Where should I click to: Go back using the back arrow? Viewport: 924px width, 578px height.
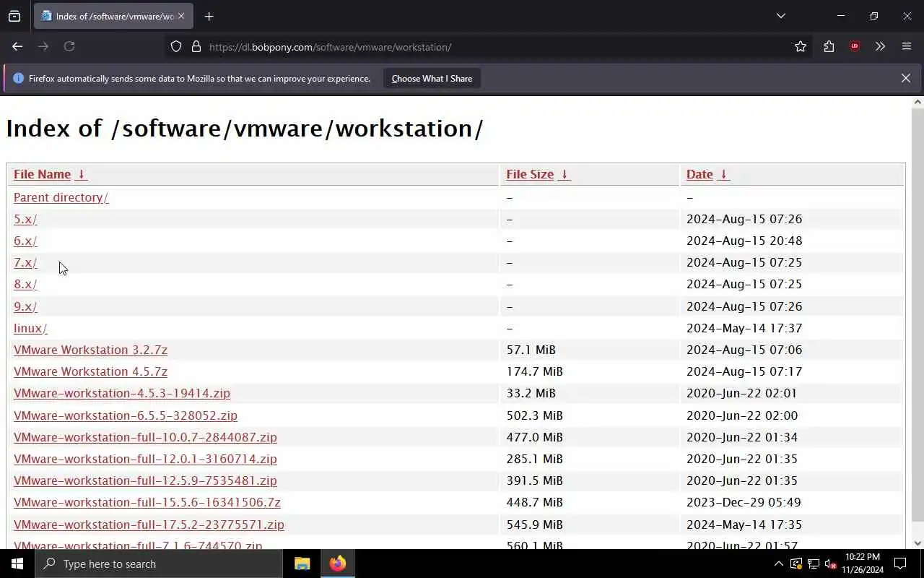click(17, 46)
